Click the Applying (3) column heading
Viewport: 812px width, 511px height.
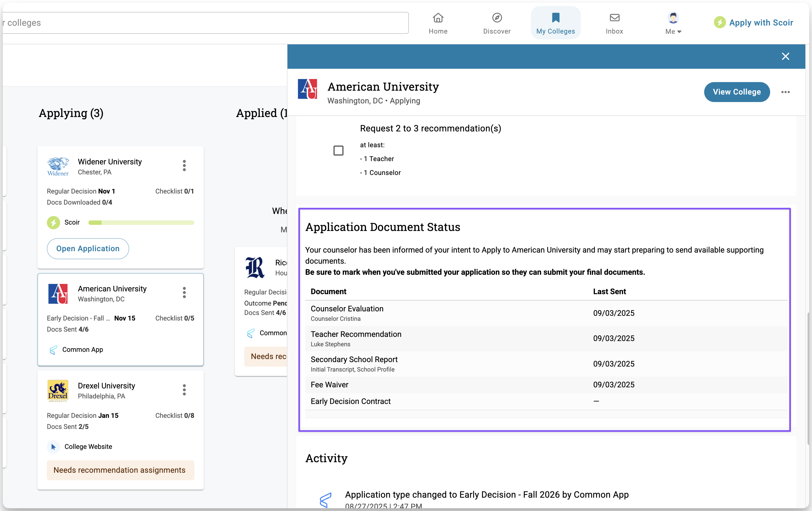click(x=71, y=113)
